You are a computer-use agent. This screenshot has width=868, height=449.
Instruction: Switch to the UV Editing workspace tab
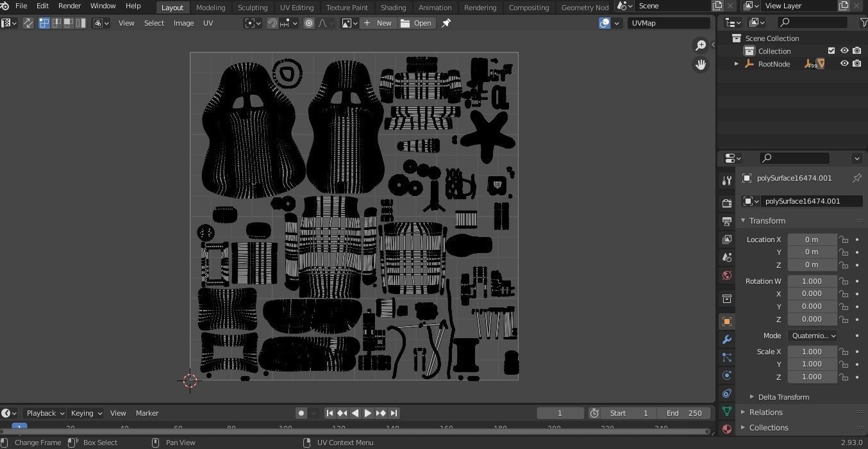coord(297,8)
